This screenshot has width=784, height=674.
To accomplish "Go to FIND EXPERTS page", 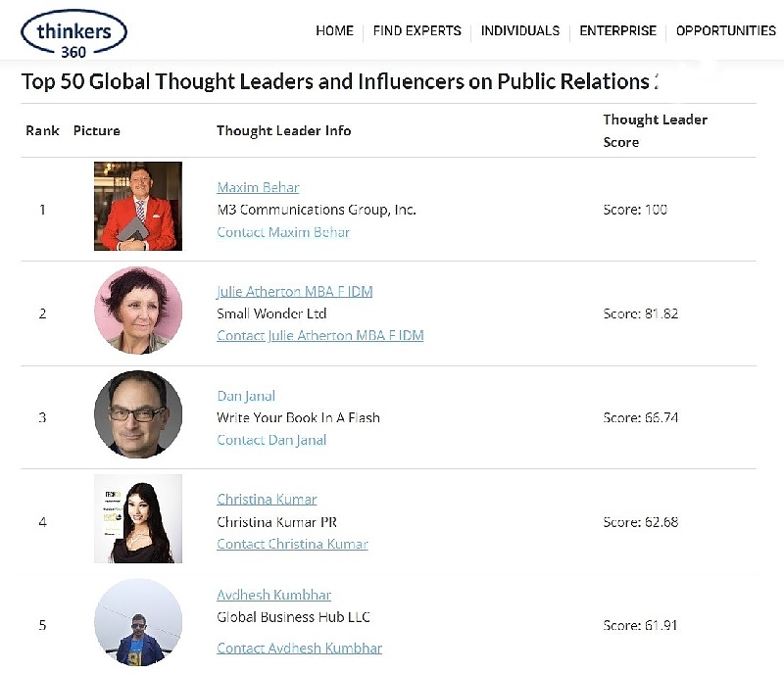I will [417, 31].
